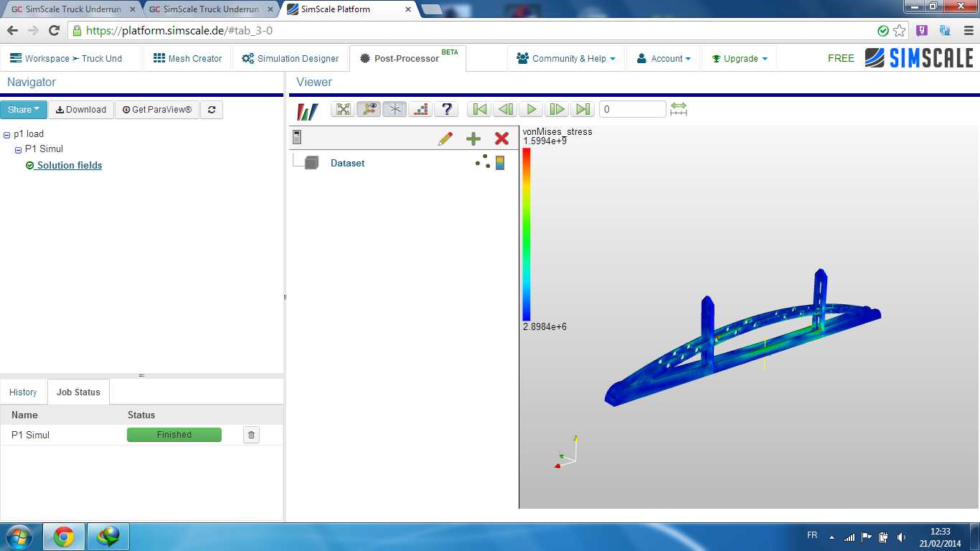Image resolution: width=980 pixels, height=551 pixels.
Task: Jump to last time step
Action: tap(583, 109)
